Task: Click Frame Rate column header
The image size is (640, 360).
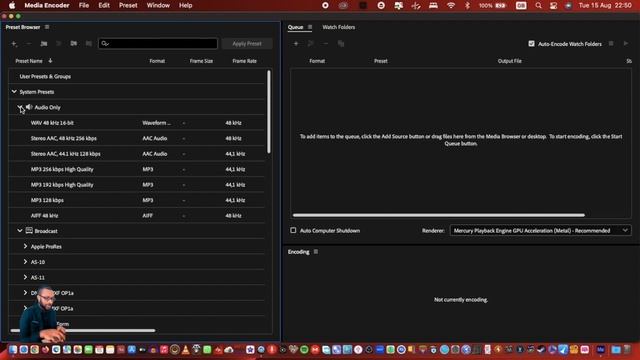Action: 244,61
